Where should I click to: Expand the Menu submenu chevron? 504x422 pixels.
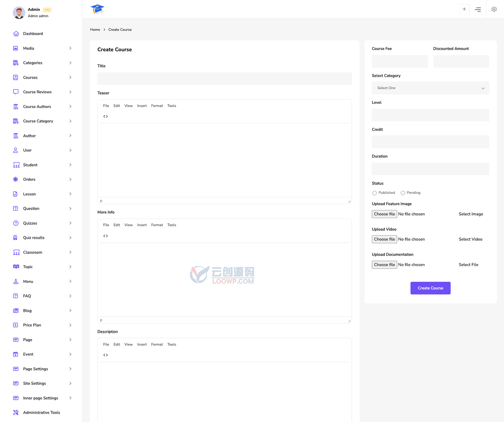pyautogui.click(x=71, y=281)
